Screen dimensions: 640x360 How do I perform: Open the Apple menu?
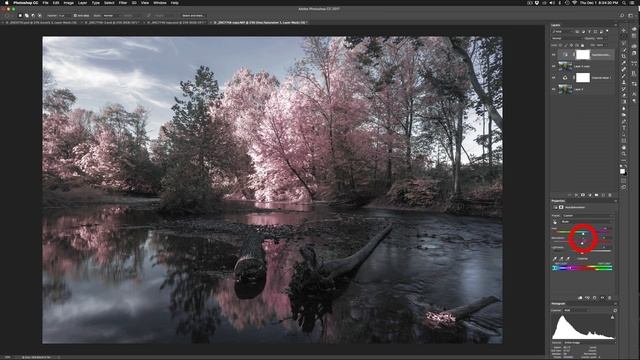[x=7, y=3]
